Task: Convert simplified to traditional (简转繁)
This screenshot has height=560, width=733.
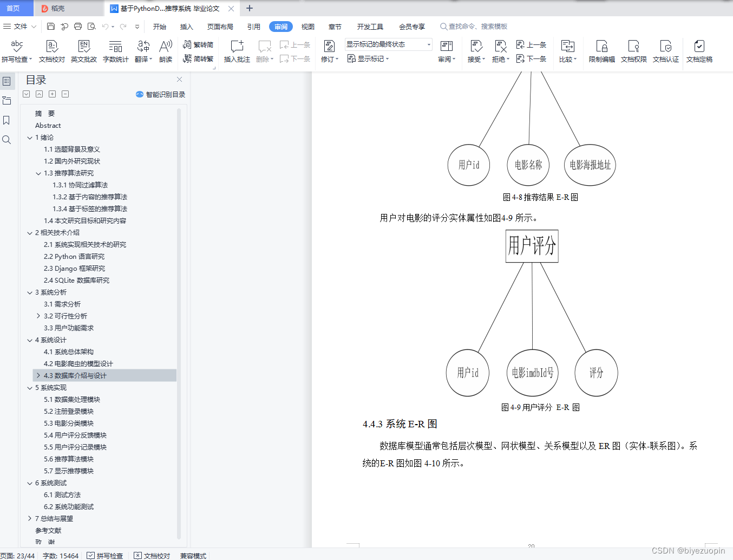Action: click(198, 58)
